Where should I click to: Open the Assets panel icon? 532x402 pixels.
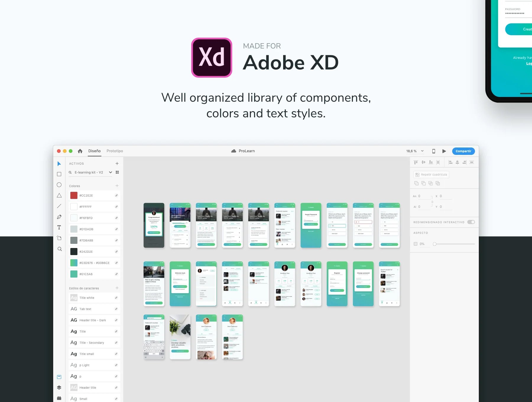[x=59, y=377]
